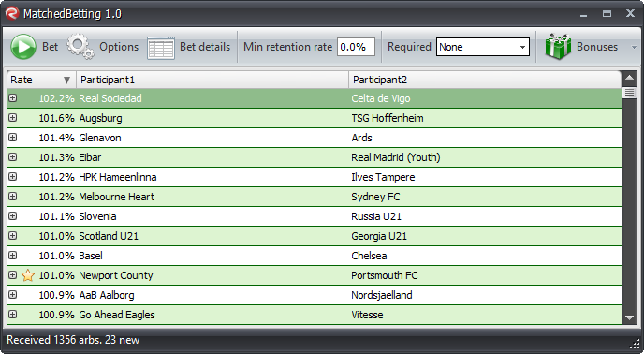Click the 101.1% rate value
The height and width of the screenshot is (354, 644).
click(x=57, y=216)
